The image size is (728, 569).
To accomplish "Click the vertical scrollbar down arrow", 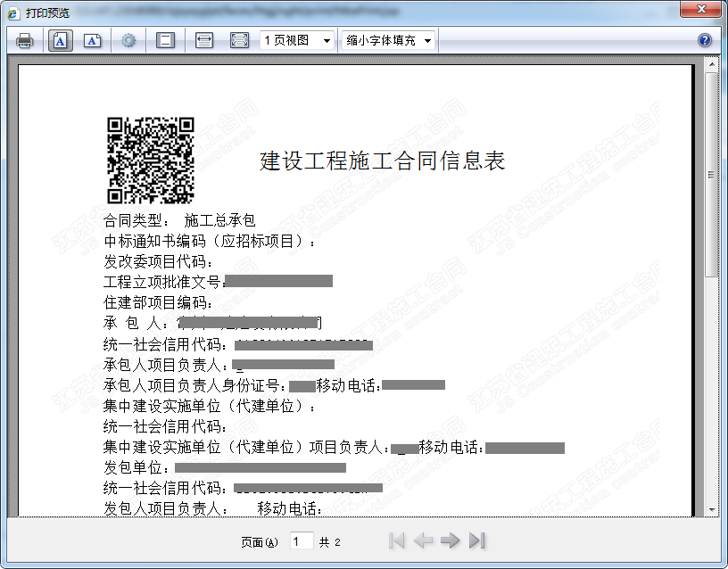I will (x=711, y=509).
